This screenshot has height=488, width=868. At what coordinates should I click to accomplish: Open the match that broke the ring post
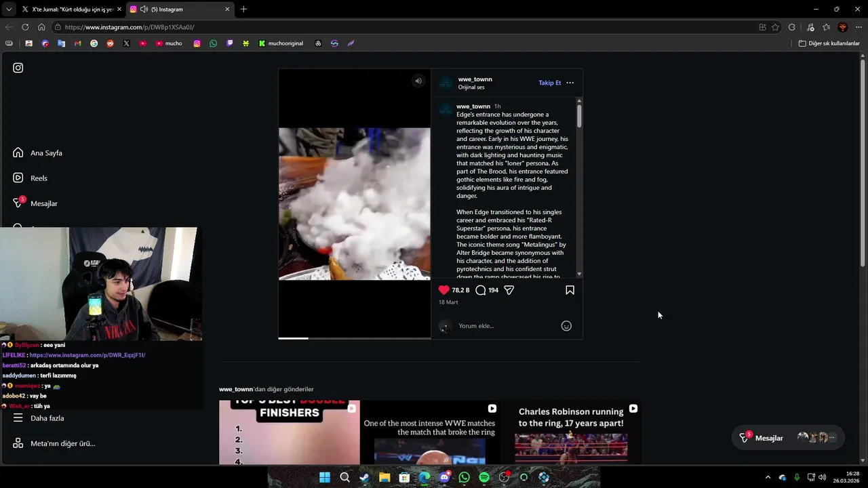(x=430, y=432)
